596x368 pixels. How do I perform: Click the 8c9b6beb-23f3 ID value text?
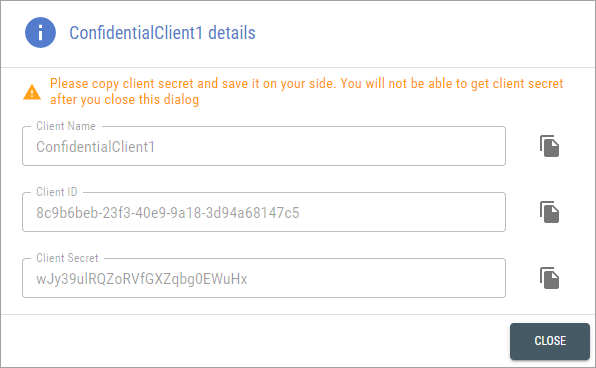(x=168, y=213)
